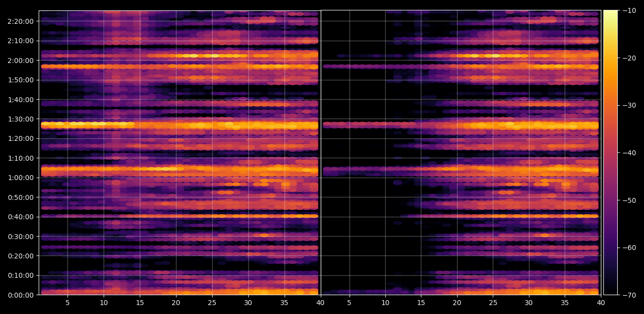Click the 1:10:00 y-axis tick label
This screenshot has height=314, width=644.
tap(21, 158)
